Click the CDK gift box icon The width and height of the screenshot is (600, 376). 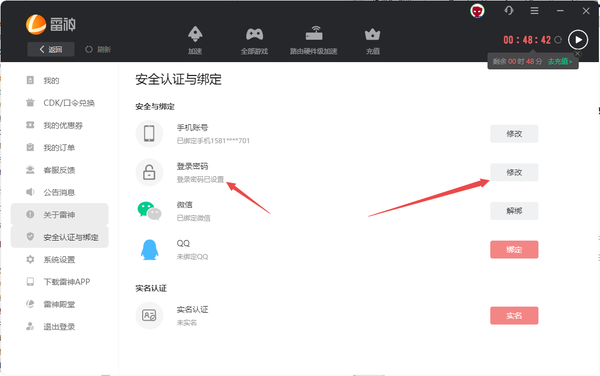coord(30,102)
